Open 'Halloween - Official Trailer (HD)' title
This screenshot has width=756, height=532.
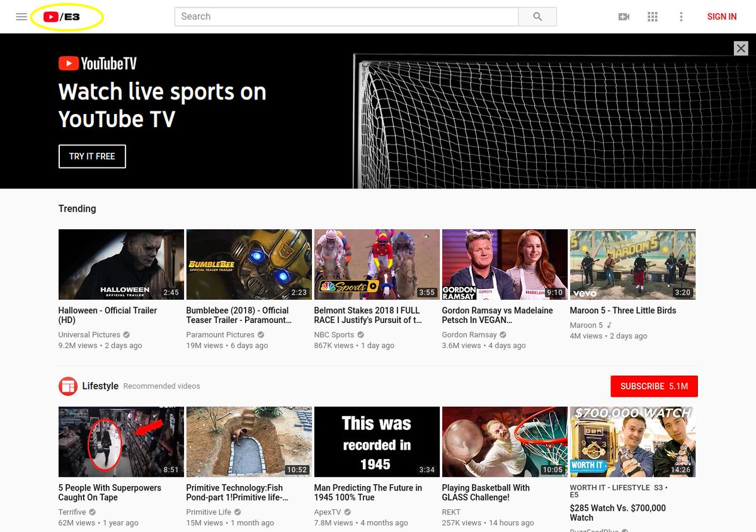(x=108, y=315)
